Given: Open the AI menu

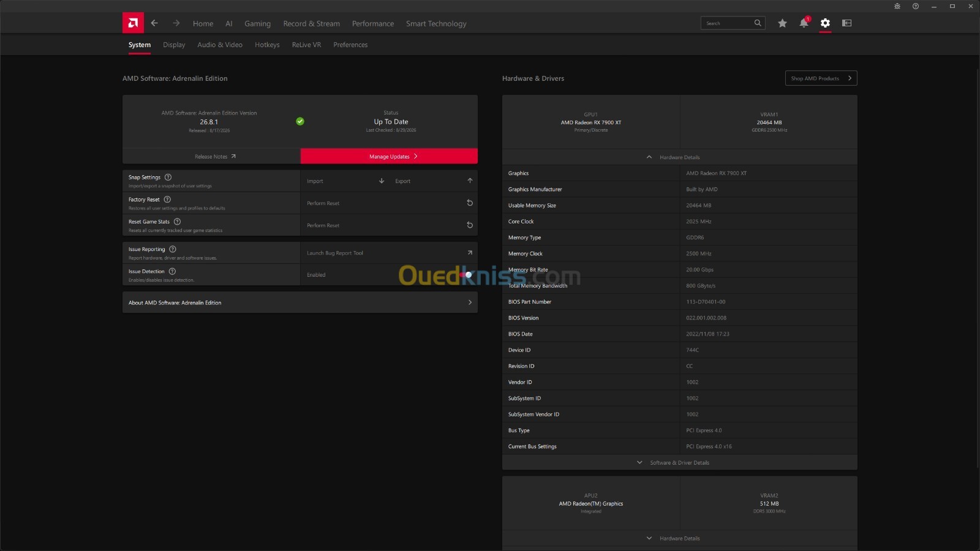Looking at the screenshot, I should pyautogui.click(x=229, y=23).
